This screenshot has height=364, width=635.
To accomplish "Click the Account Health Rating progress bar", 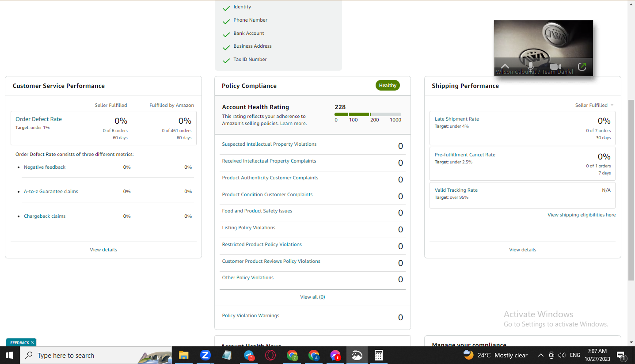I will tap(368, 114).
